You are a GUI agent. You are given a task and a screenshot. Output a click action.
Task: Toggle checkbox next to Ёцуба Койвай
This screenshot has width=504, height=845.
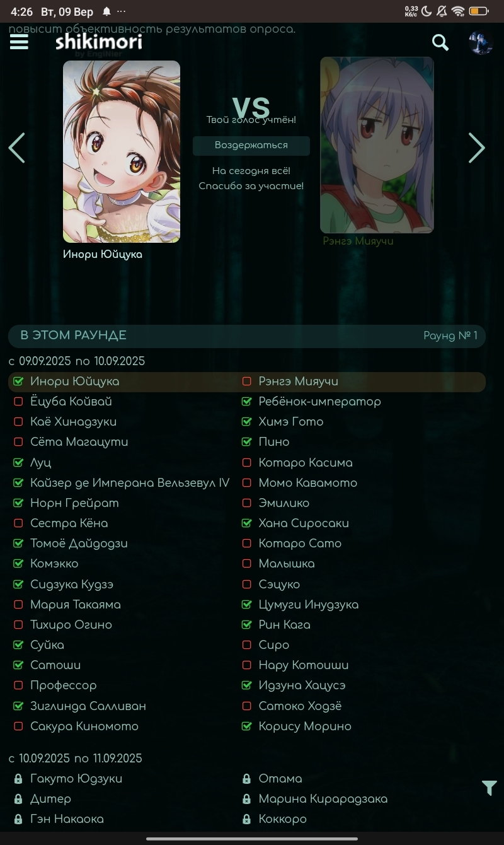18,402
